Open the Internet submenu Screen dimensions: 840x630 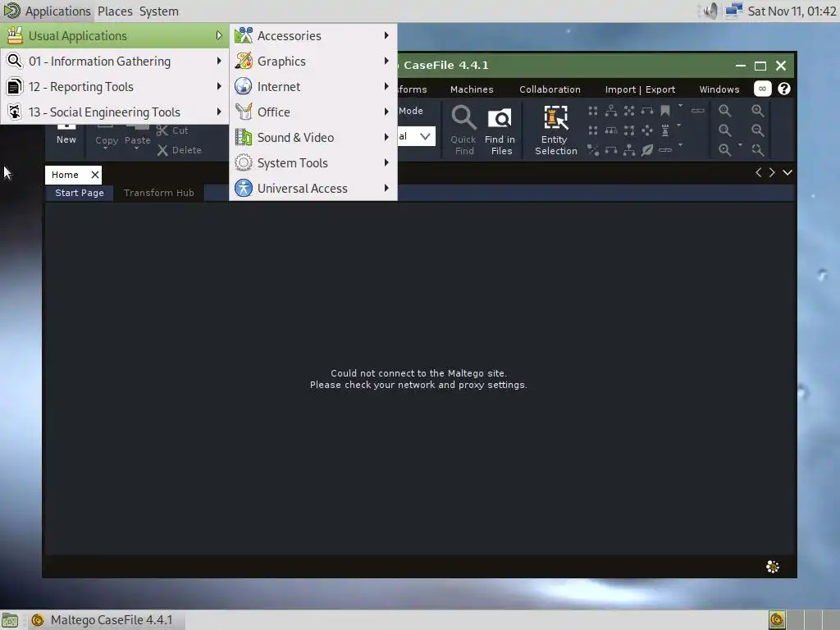pyautogui.click(x=313, y=86)
